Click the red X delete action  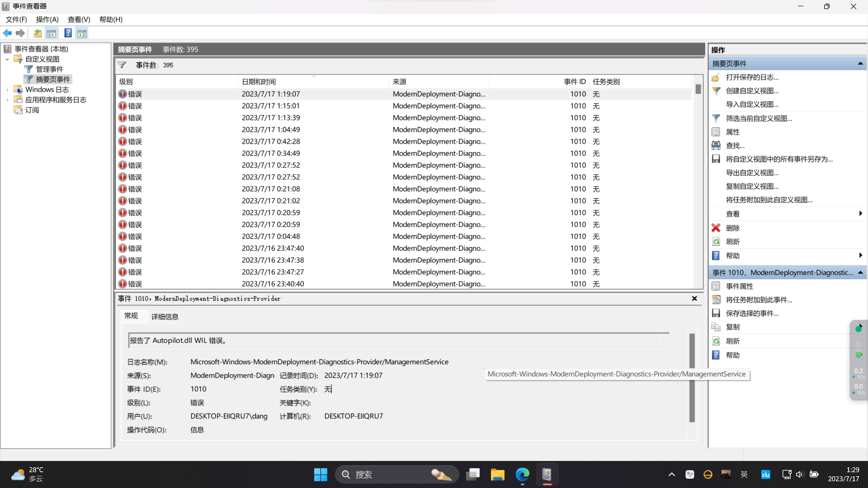tap(716, 228)
